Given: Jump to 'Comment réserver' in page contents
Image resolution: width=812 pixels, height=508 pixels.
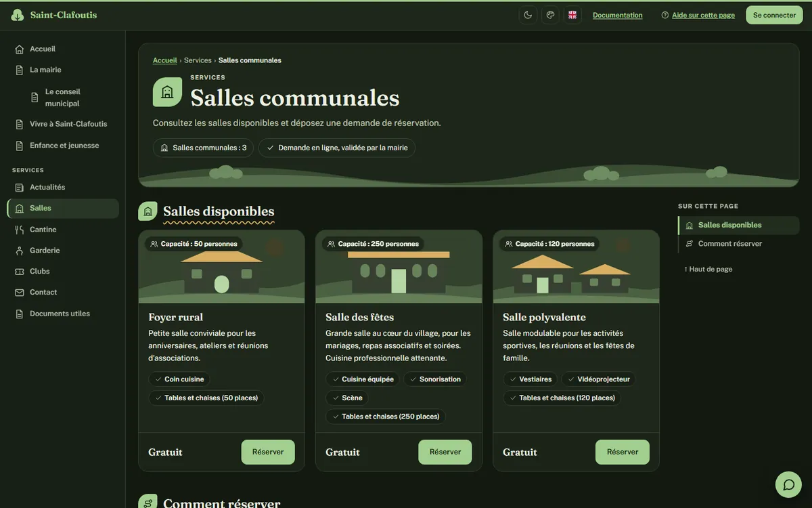Looking at the screenshot, I should point(738,244).
